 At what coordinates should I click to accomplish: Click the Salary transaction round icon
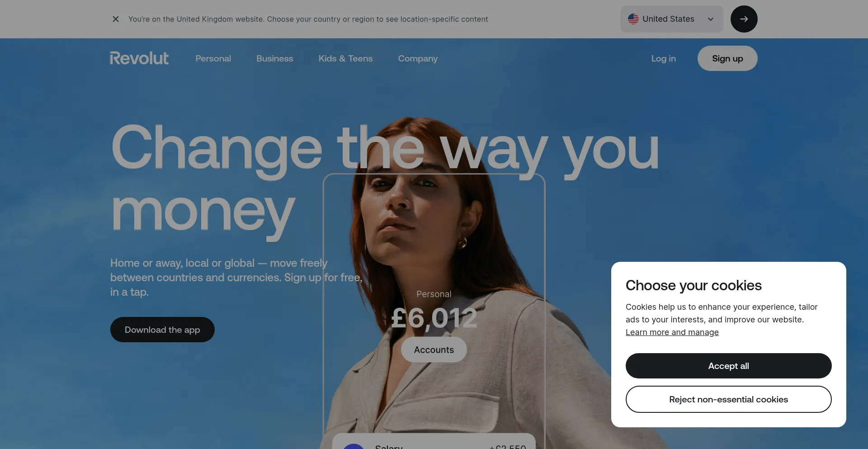(354, 446)
